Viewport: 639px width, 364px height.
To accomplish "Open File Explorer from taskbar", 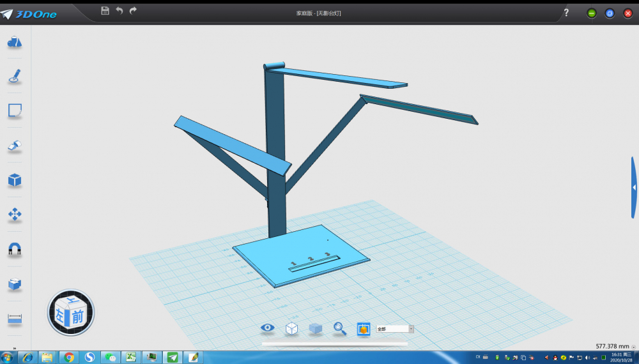I will coord(47,358).
